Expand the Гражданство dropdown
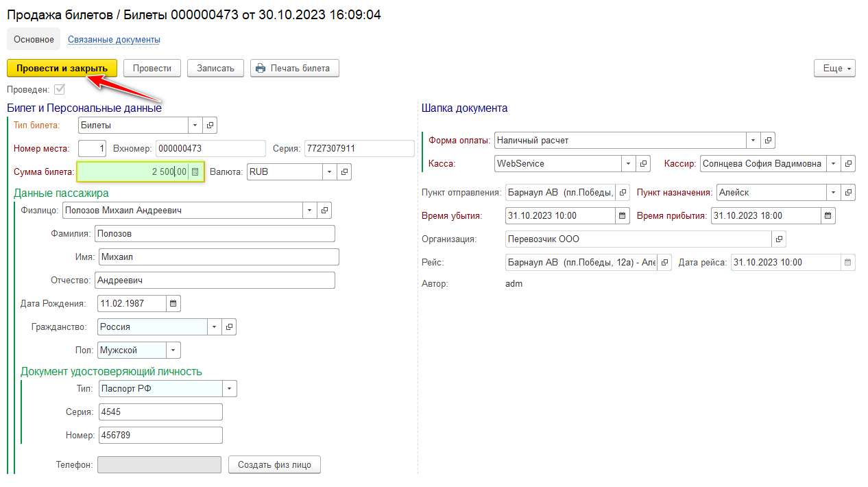Image resolution: width=868 pixels, height=487 pixels. 215,327
